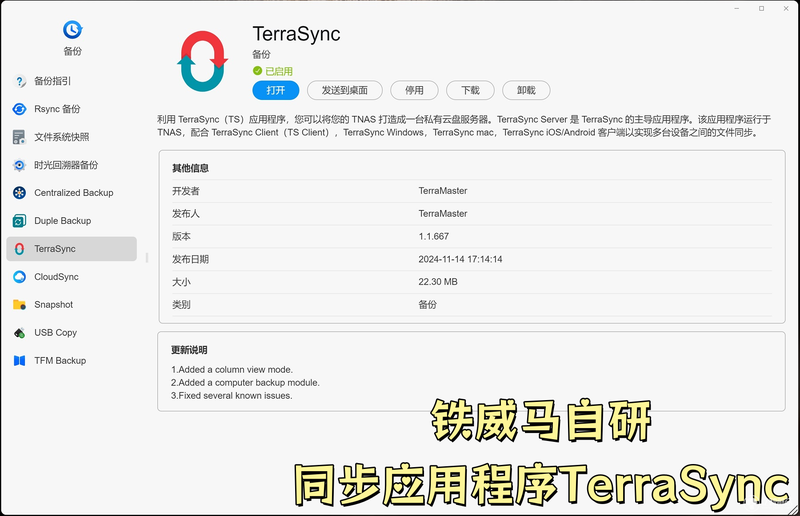Click the 文件系统快照 icon

coord(19,137)
